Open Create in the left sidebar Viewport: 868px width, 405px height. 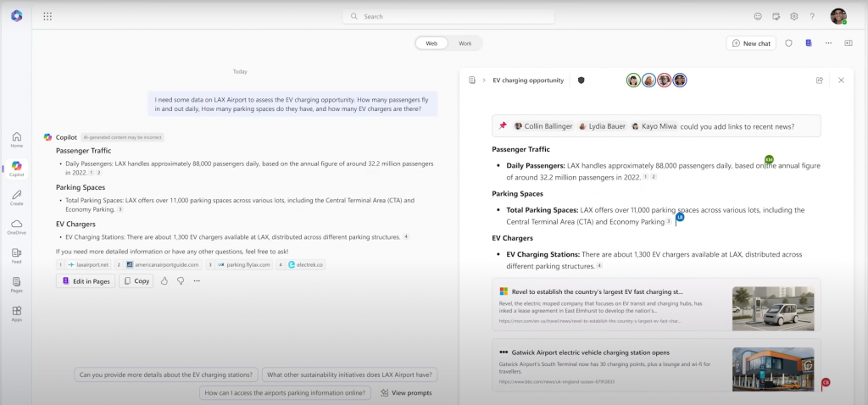click(x=17, y=198)
